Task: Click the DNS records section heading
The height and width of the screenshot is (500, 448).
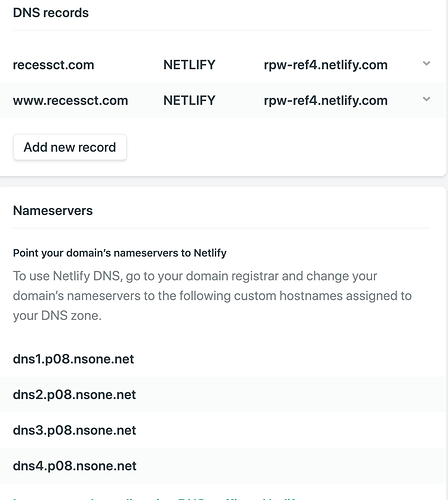Action: tap(51, 13)
